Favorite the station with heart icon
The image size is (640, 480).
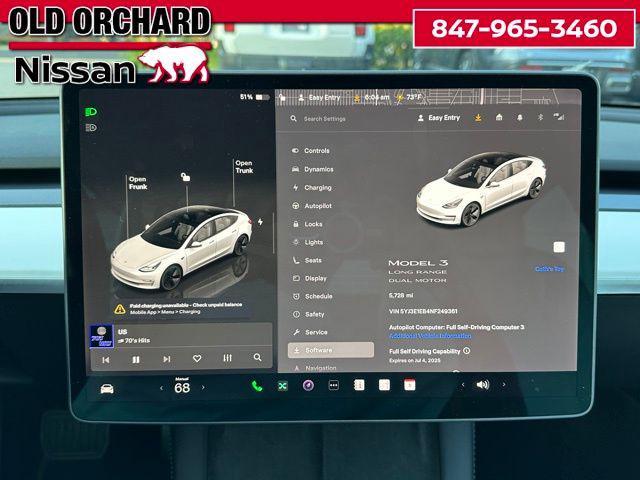pos(197,358)
